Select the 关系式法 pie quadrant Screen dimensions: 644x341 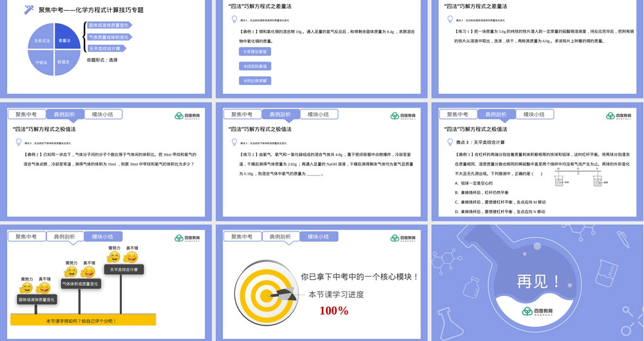(x=41, y=37)
